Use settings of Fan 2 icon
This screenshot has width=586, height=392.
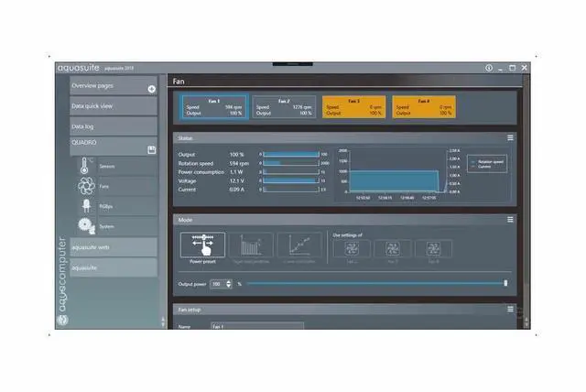point(352,248)
